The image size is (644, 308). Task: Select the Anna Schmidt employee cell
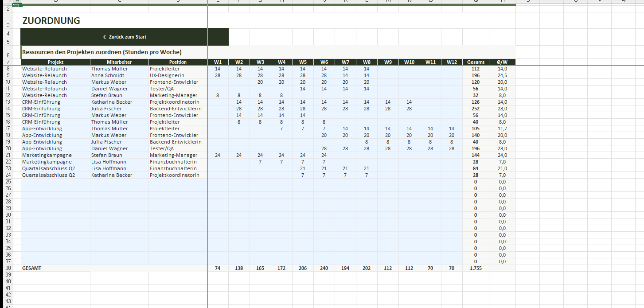[x=108, y=75]
